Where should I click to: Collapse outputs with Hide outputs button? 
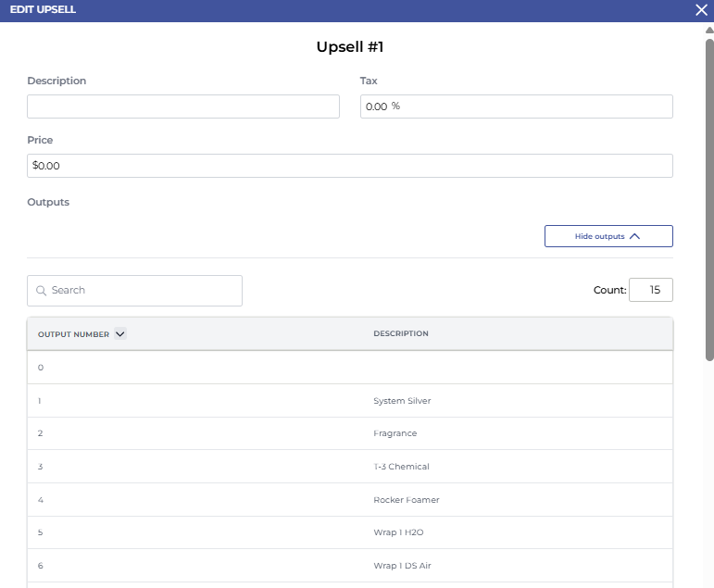click(608, 236)
